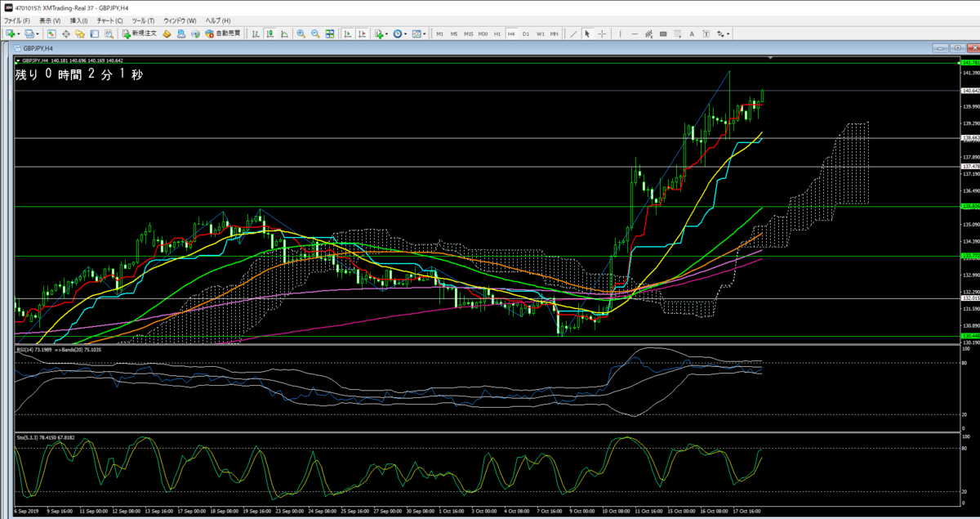Click the chart shift triangle marker

(x=769, y=59)
